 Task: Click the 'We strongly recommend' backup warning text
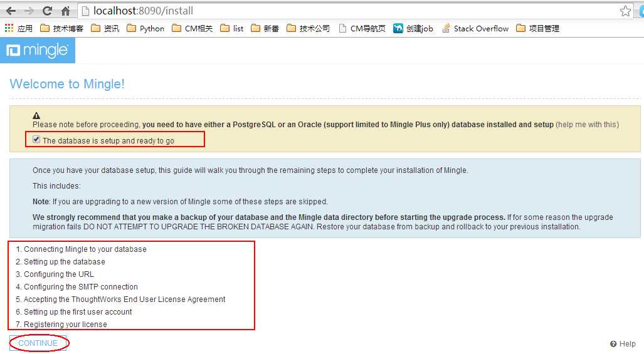(x=323, y=222)
